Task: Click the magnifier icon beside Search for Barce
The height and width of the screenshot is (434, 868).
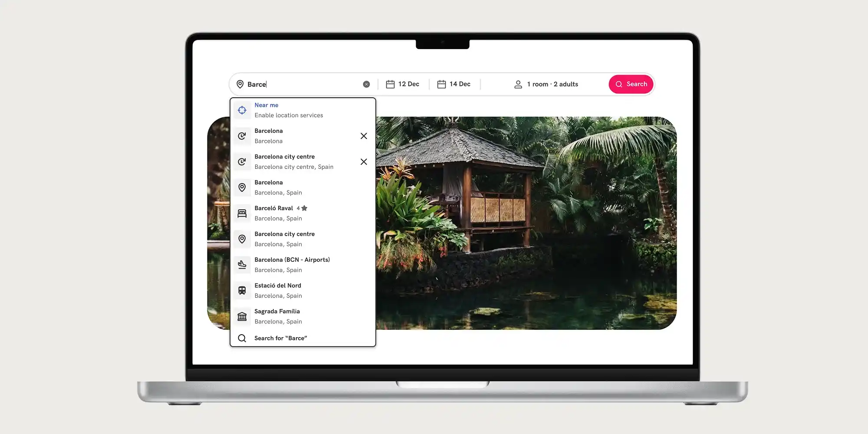Action: (x=242, y=338)
